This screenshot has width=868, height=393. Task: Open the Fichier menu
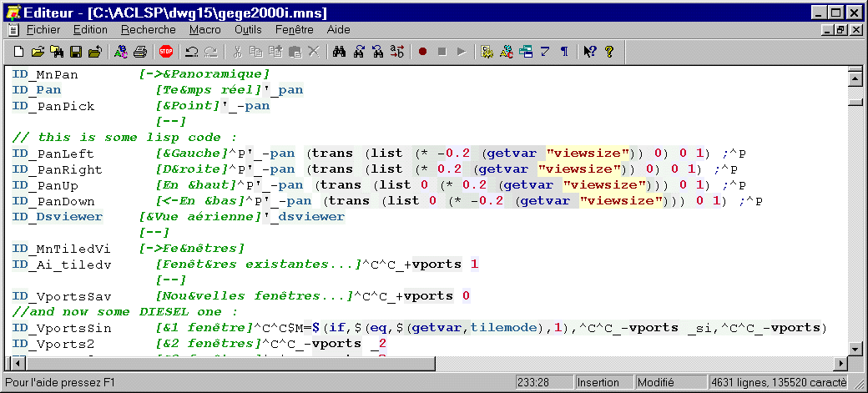click(x=43, y=30)
